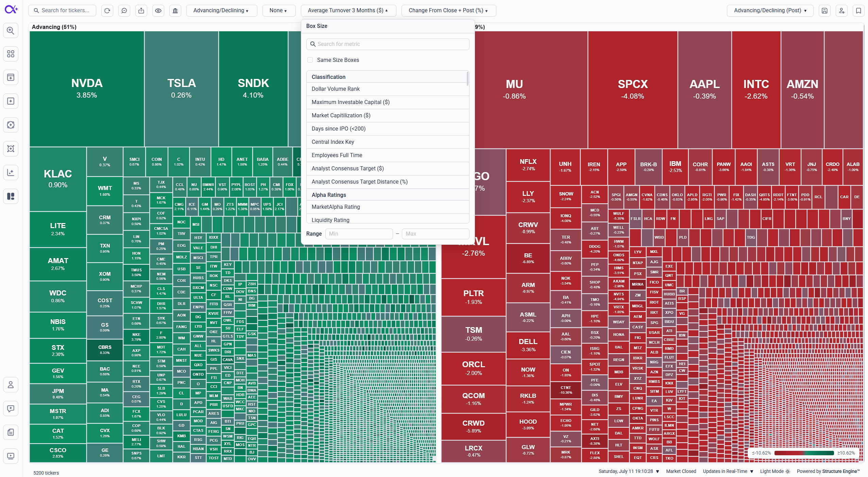Image resolution: width=868 pixels, height=477 pixels.
Task: Click the refresh icon in the top toolbar
Action: pos(107,11)
